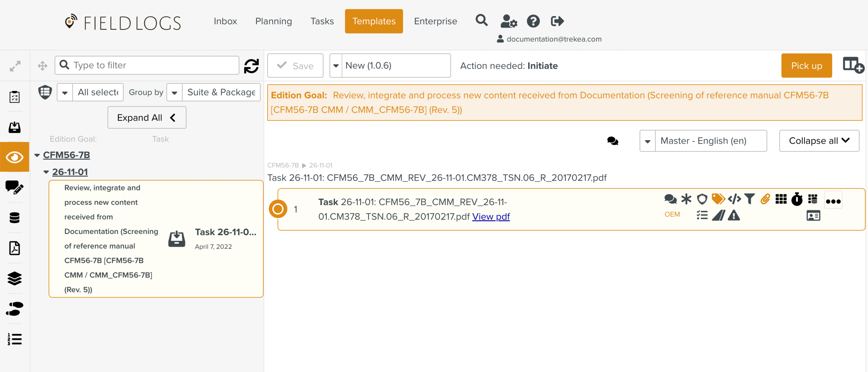The height and width of the screenshot is (372, 868).
Task: Open the orange paperclip attachments icon
Action: 765,199
